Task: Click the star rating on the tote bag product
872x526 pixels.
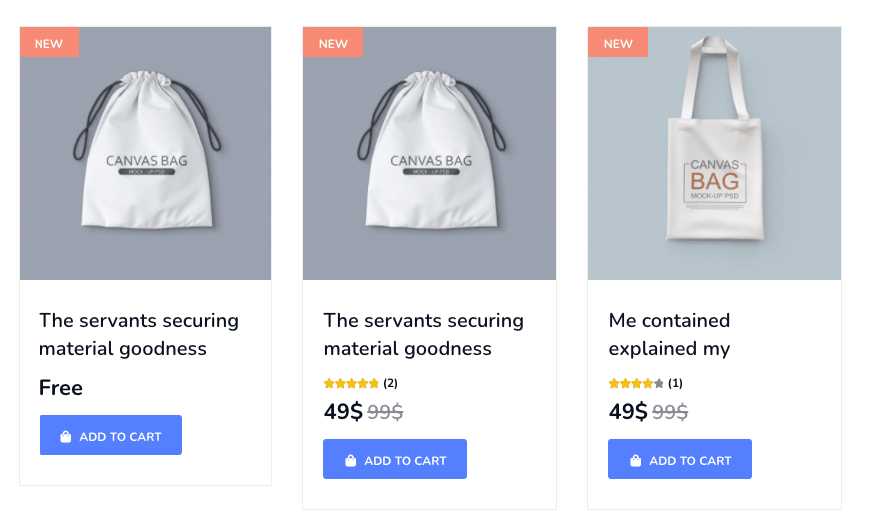Action: click(x=636, y=383)
